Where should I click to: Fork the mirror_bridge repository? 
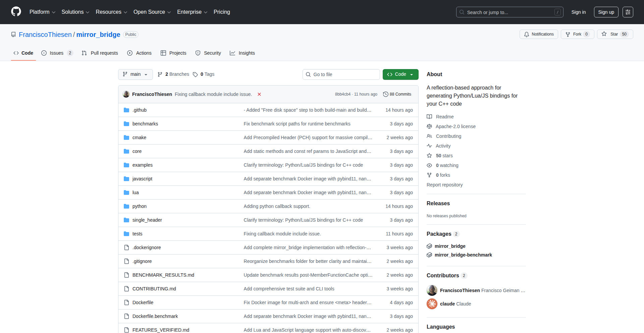point(578,34)
